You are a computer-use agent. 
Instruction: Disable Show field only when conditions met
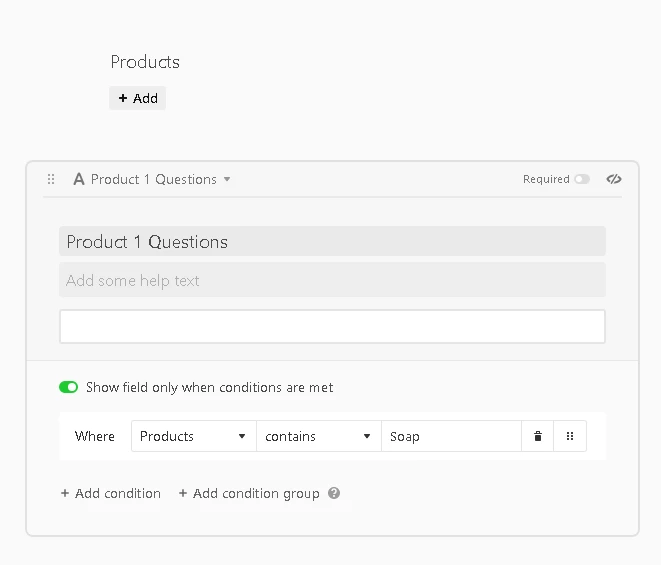[69, 387]
